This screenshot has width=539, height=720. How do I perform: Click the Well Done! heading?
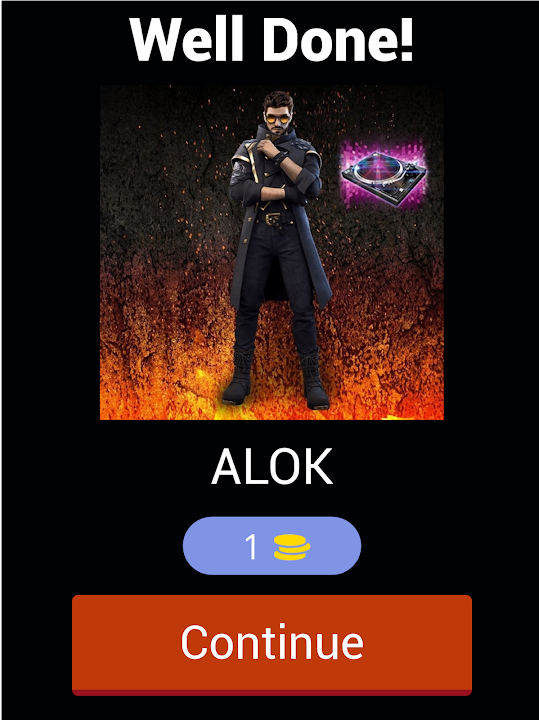(x=272, y=39)
